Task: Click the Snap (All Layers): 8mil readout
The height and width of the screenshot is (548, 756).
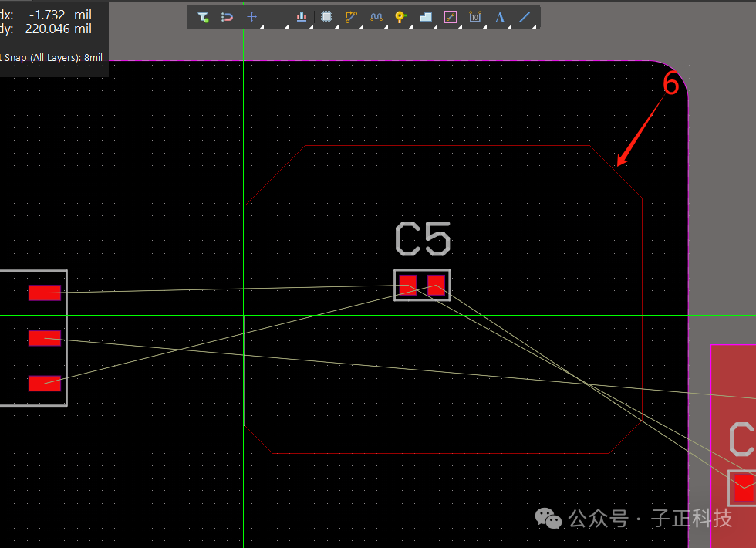Action: [x=51, y=57]
